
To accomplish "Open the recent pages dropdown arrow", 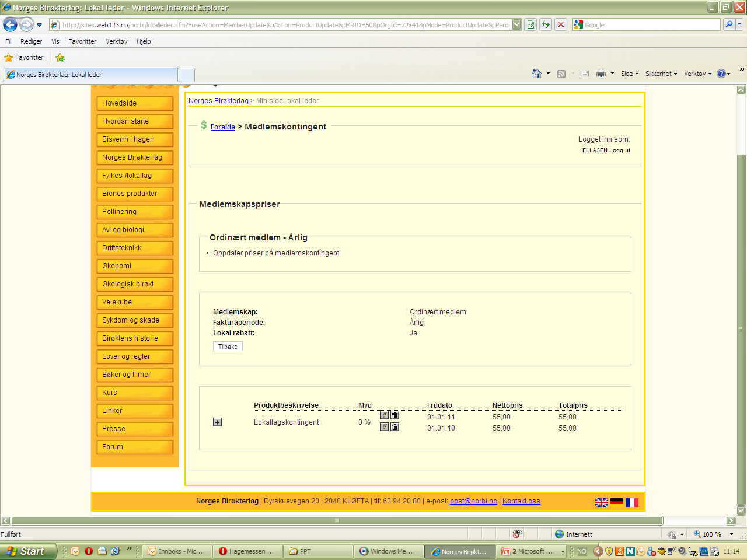I will pos(39,24).
